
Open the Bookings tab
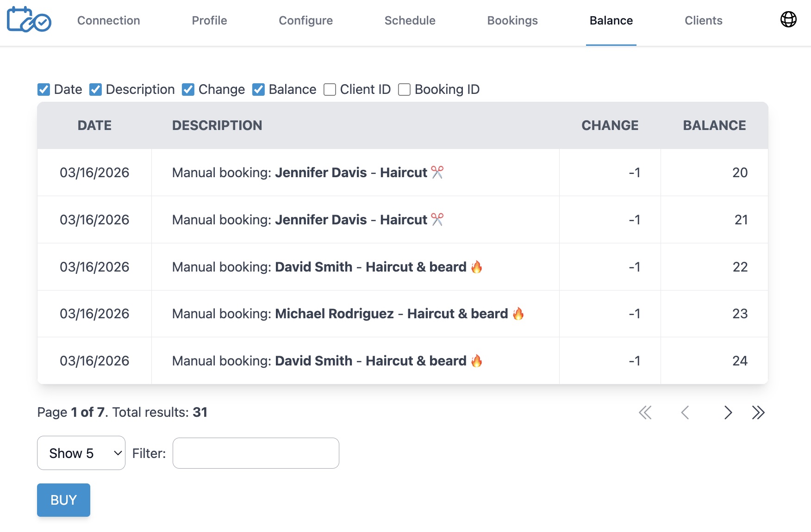(x=512, y=20)
